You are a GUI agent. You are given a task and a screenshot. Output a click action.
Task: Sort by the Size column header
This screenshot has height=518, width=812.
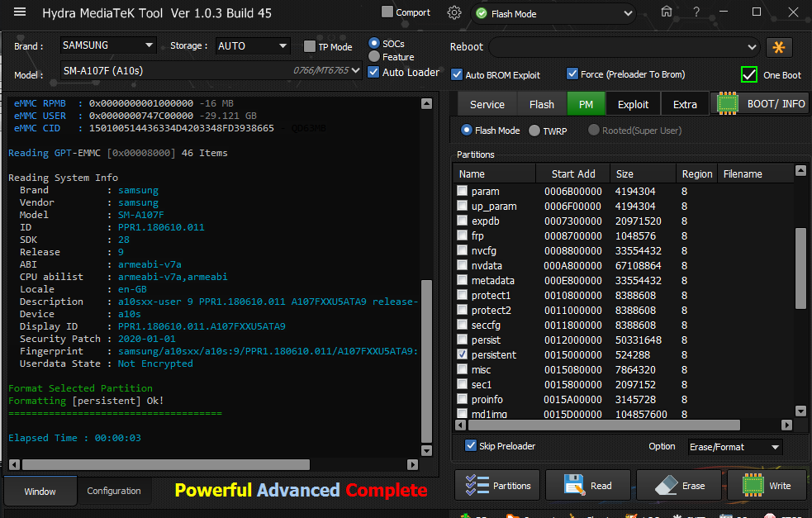(x=643, y=174)
